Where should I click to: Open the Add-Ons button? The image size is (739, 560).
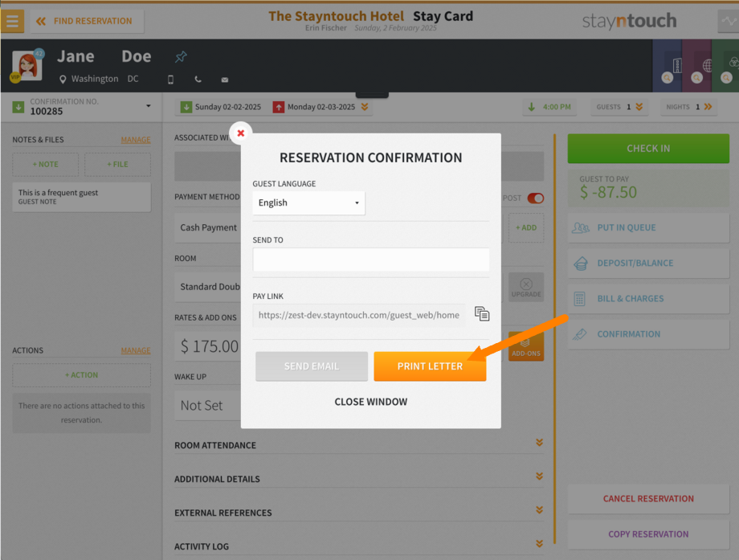[x=526, y=346]
